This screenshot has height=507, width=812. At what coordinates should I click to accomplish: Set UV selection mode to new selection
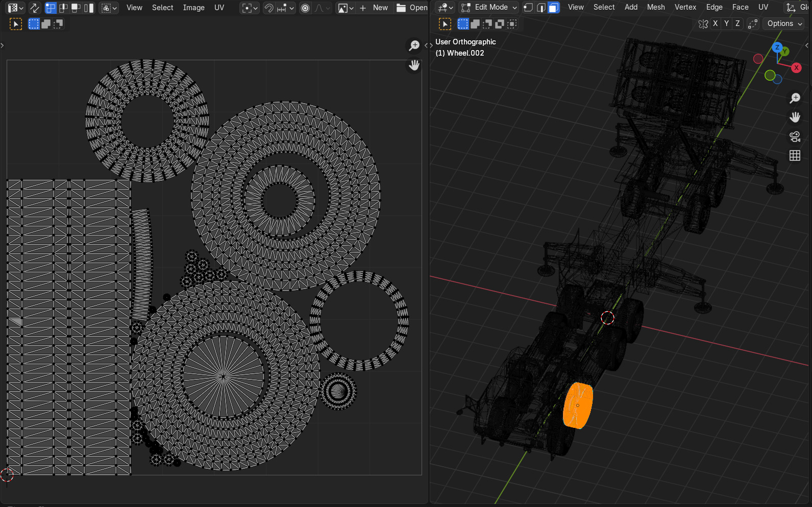tap(34, 24)
